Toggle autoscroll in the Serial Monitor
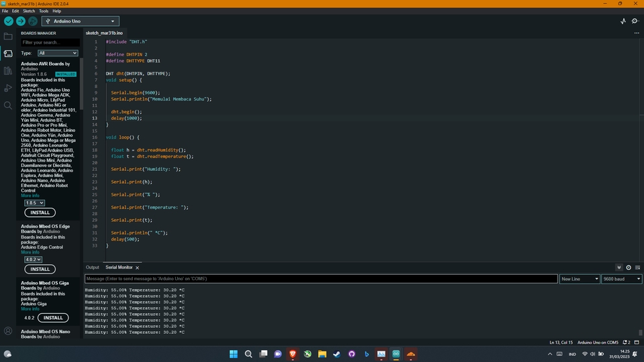Viewport: 644px width, 362px height. coord(619,267)
